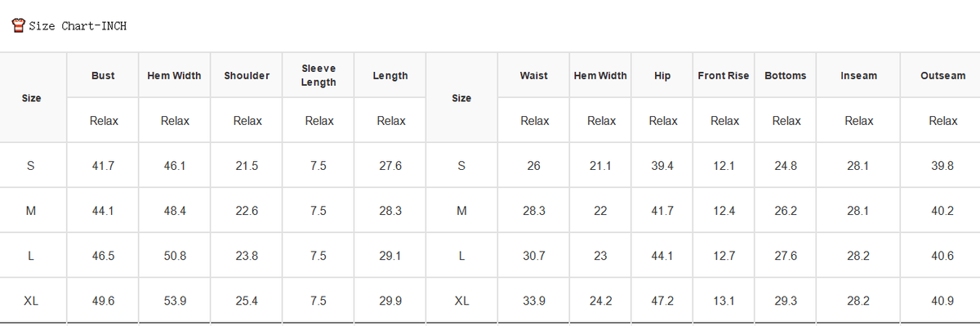980x326 pixels.
Task: Select the Bottoms column header
Action: coord(786,75)
